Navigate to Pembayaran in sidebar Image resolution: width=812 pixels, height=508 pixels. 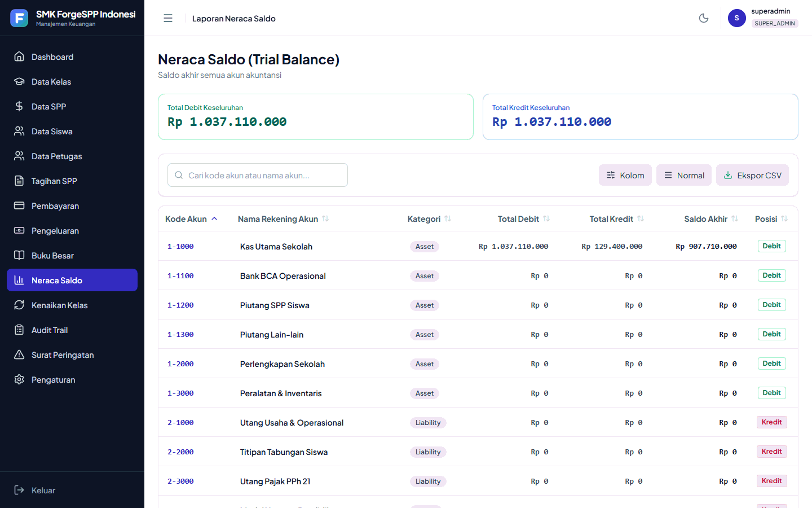72,205
